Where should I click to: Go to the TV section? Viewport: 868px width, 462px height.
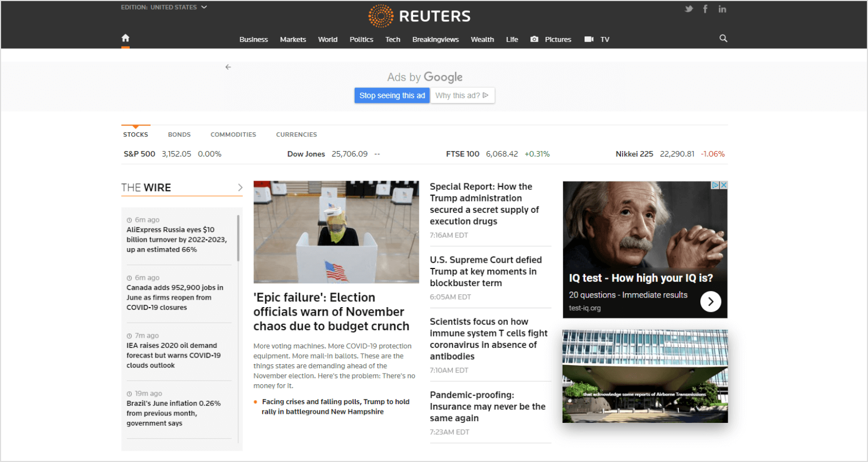click(605, 40)
